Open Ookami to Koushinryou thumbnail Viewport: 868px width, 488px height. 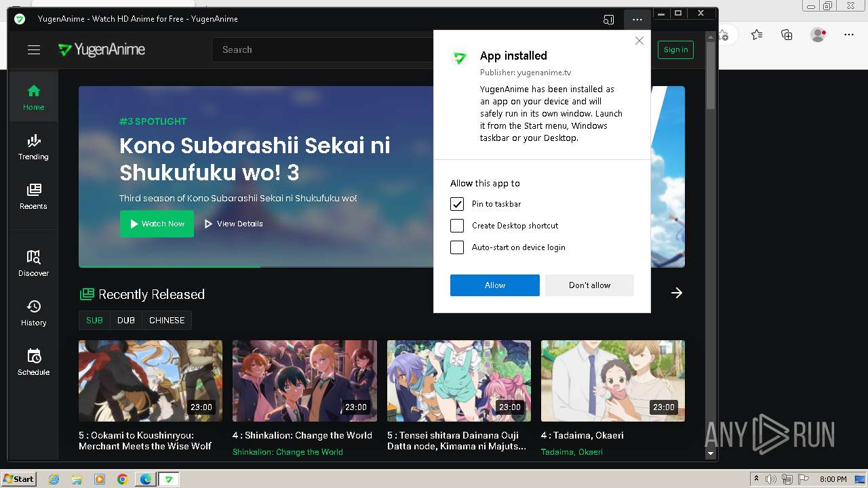coord(151,381)
